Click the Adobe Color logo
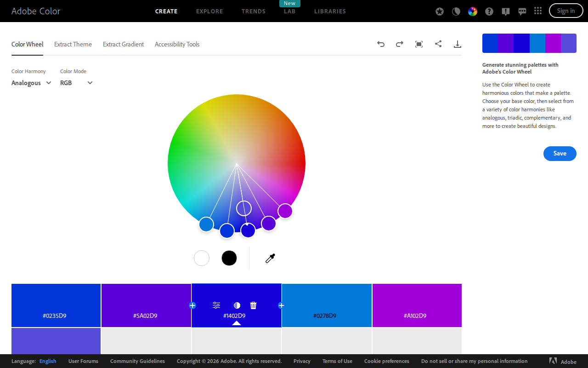 36,11
